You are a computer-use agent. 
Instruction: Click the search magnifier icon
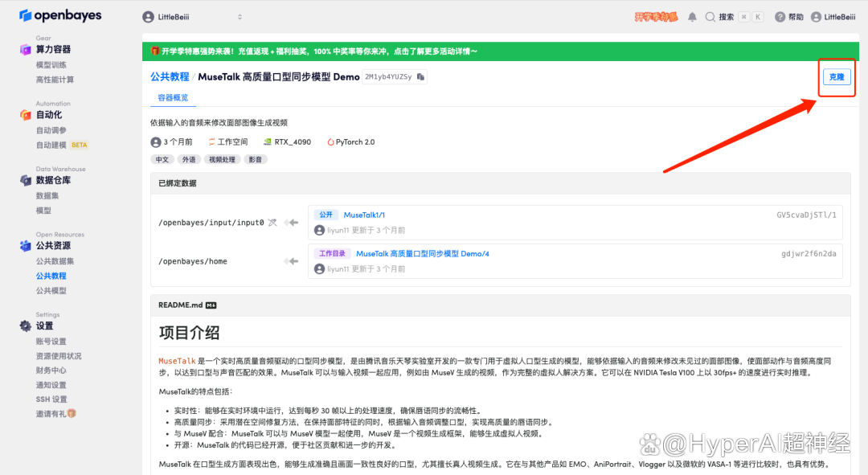710,17
